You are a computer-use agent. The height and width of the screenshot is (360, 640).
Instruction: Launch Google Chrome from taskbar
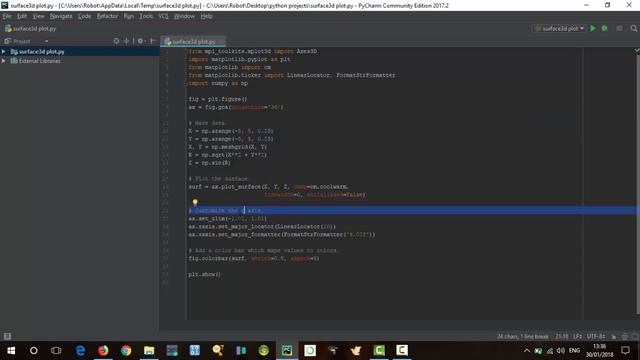(x=126, y=350)
